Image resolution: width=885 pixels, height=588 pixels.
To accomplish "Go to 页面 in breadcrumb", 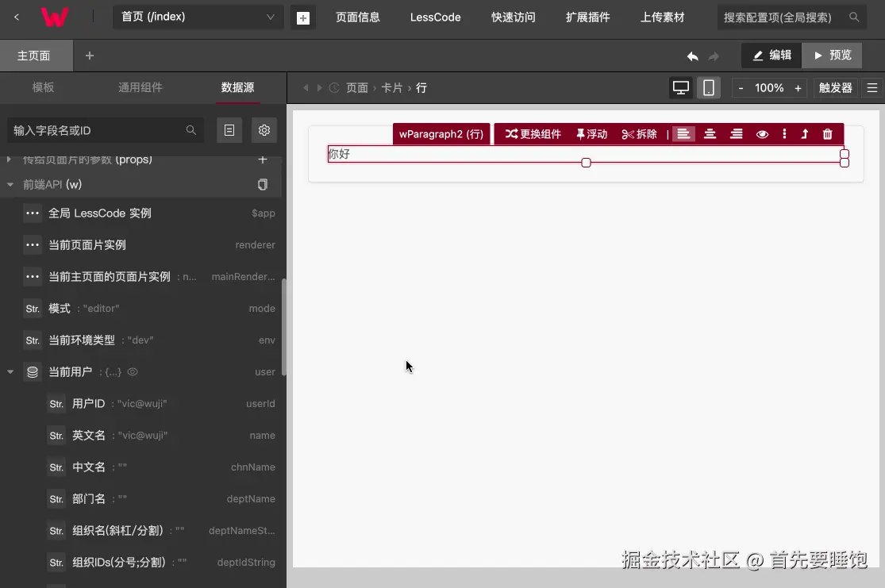I will coord(356,87).
